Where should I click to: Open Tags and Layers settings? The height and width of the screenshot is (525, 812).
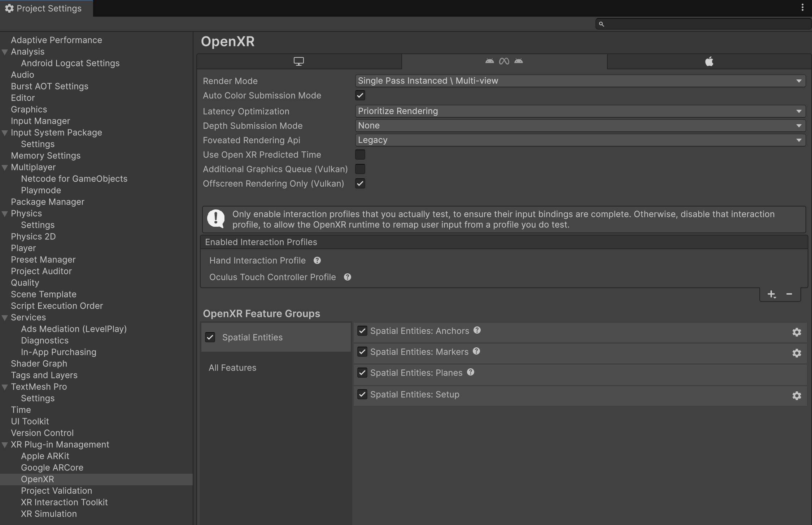click(x=44, y=375)
